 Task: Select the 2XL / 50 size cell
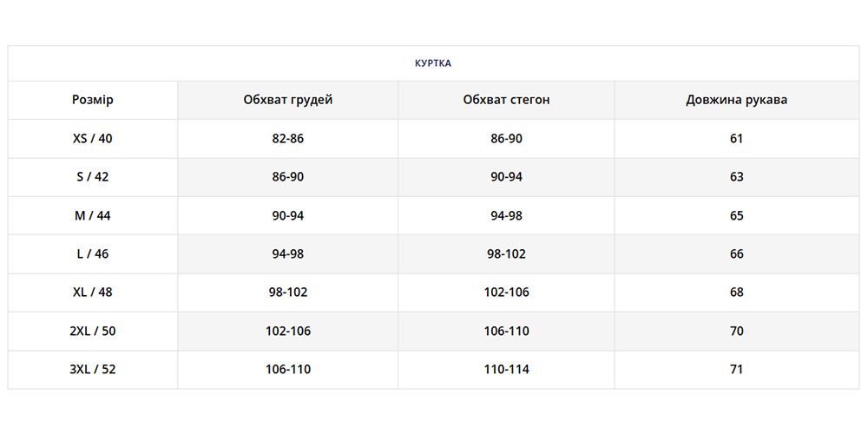point(93,331)
